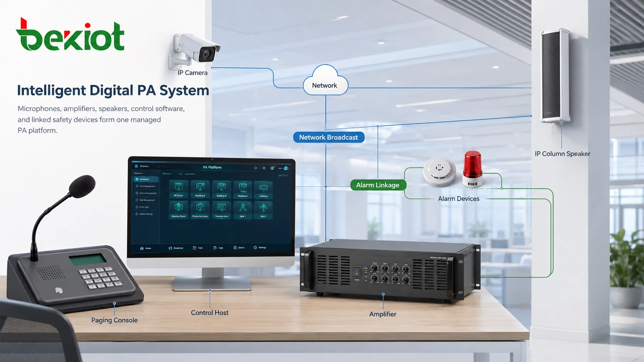The image size is (644, 362).
Task: Click the Intelligent Digital PA System heading
Action: click(113, 90)
